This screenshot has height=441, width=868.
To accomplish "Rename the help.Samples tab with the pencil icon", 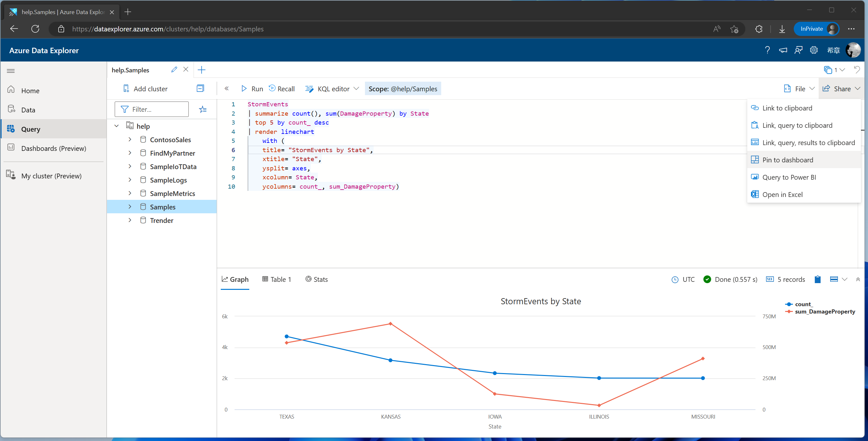I will pos(174,69).
